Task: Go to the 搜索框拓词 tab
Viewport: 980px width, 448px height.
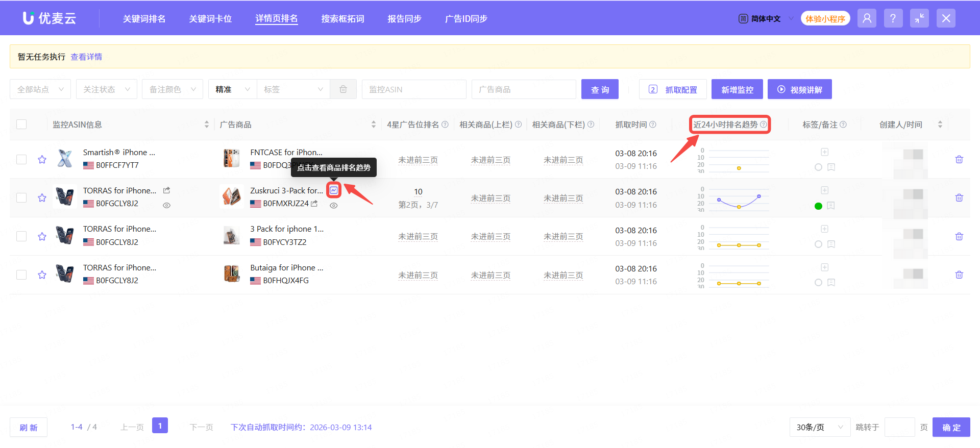Action: pyautogui.click(x=342, y=19)
